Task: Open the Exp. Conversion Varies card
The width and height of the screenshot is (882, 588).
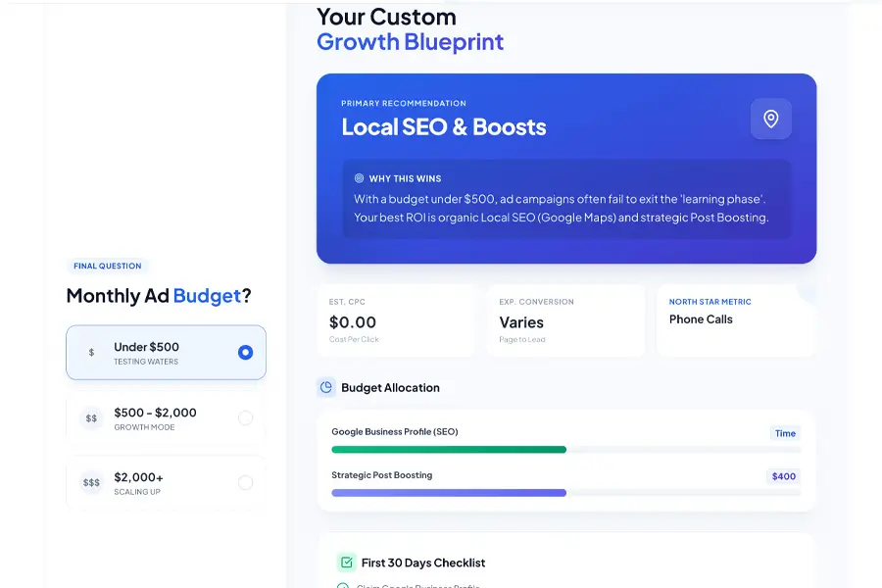Action: pyautogui.click(x=564, y=320)
